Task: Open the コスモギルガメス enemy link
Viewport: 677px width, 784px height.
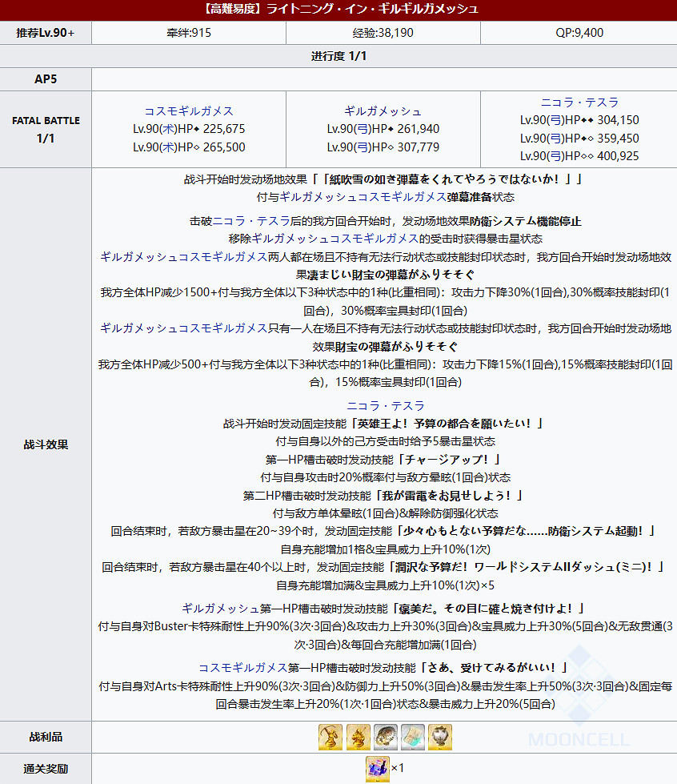Action: pos(188,112)
